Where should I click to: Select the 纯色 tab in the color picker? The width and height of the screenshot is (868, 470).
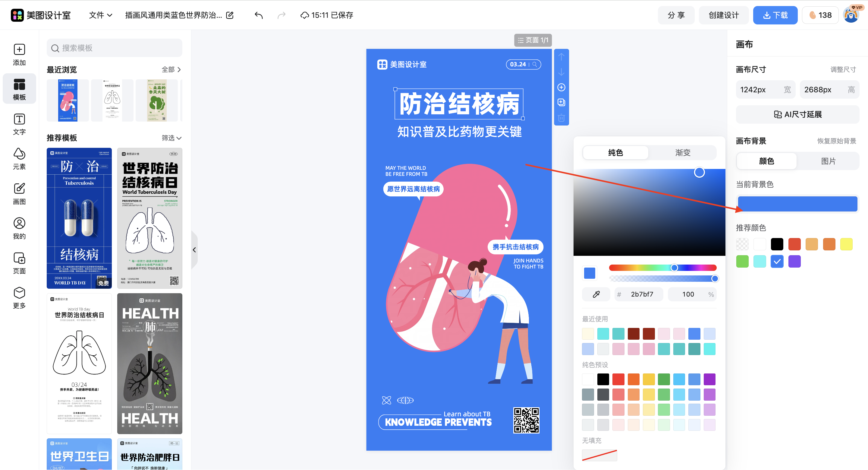(615, 152)
